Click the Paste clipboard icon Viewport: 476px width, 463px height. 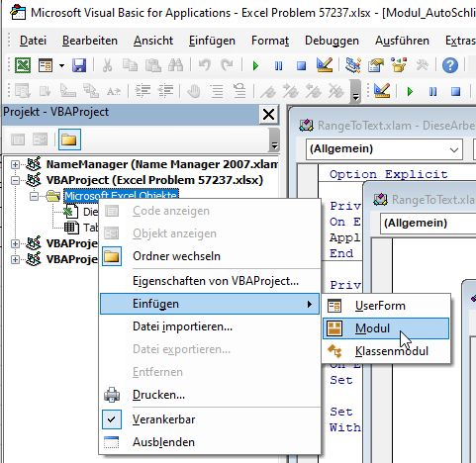click(153, 65)
